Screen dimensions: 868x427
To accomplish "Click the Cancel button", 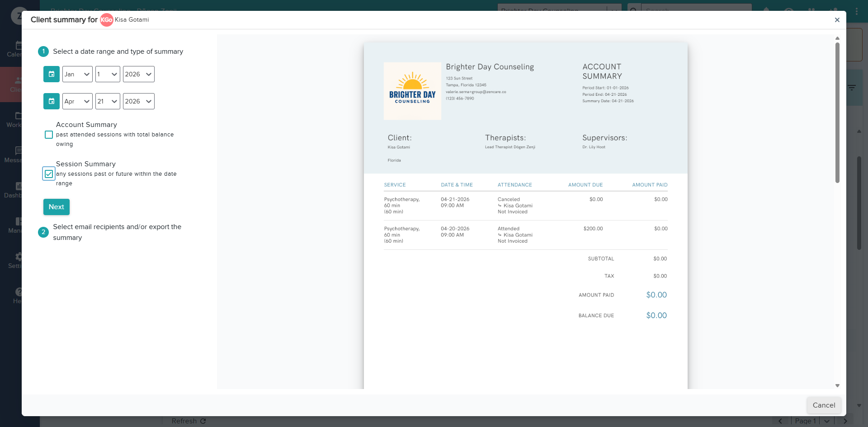I will (x=824, y=405).
